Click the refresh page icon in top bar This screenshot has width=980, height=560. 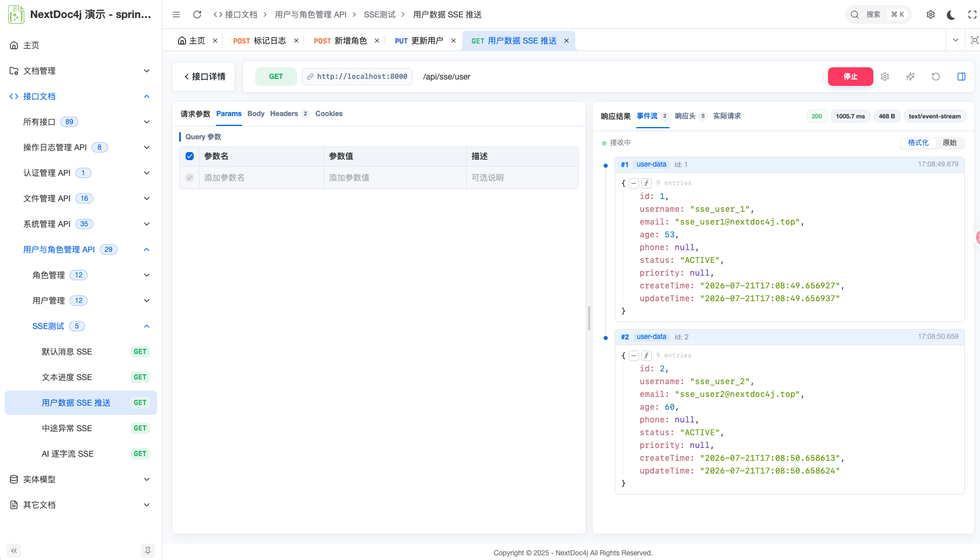(197, 15)
